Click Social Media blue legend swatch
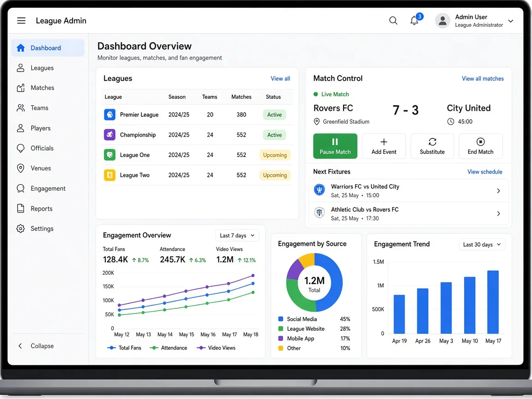Screen dimensions: 532x399 click(x=281, y=319)
